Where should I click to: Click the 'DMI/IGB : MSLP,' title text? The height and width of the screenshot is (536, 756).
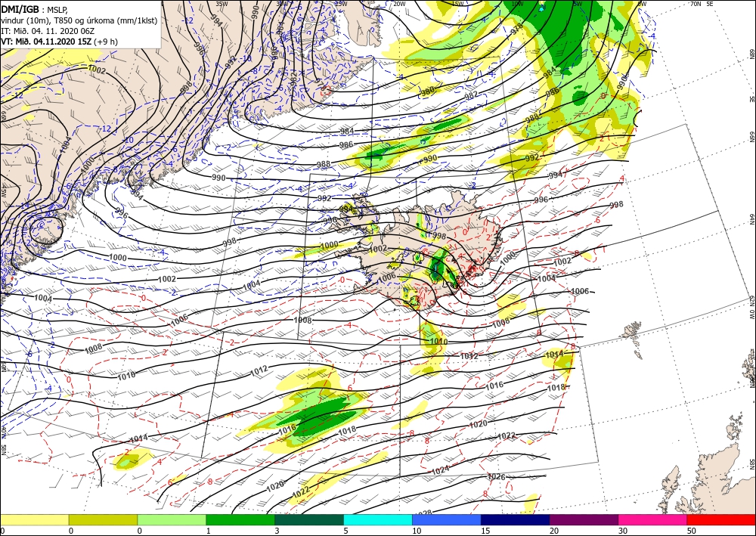[x=33, y=8]
